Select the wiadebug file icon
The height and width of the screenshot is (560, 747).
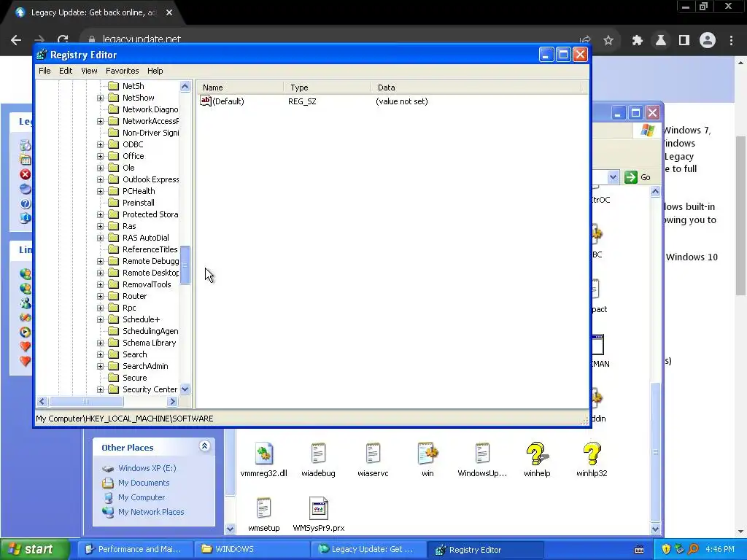[318, 454]
